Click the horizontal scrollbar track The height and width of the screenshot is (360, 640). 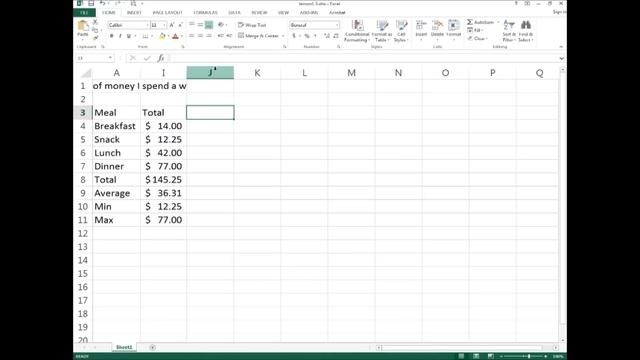coord(467,348)
